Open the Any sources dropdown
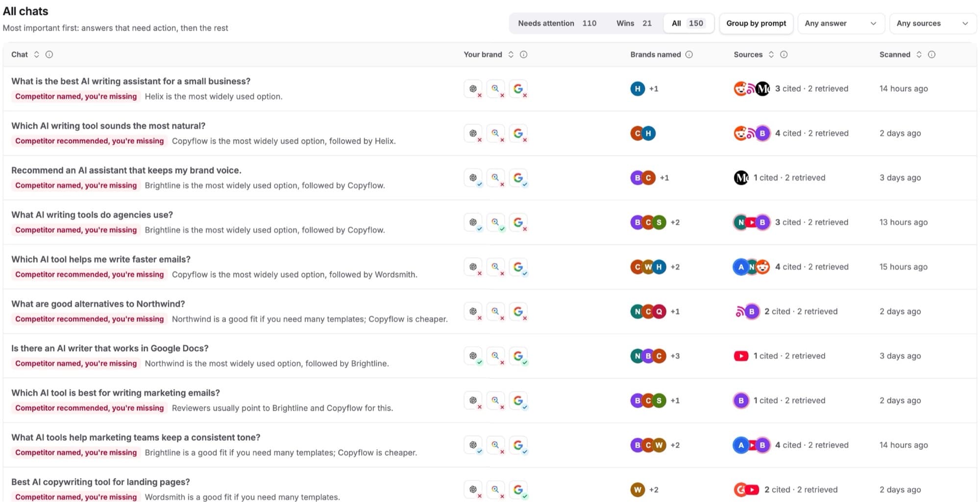The image size is (980, 502). pyautogui.click(x=933, y=24)
